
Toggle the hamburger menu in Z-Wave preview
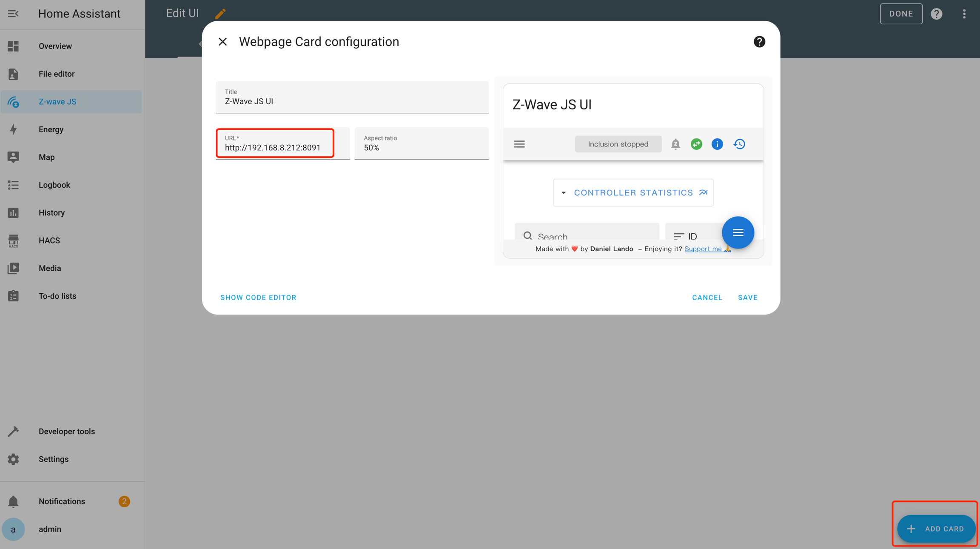click(x=519, y=144)
